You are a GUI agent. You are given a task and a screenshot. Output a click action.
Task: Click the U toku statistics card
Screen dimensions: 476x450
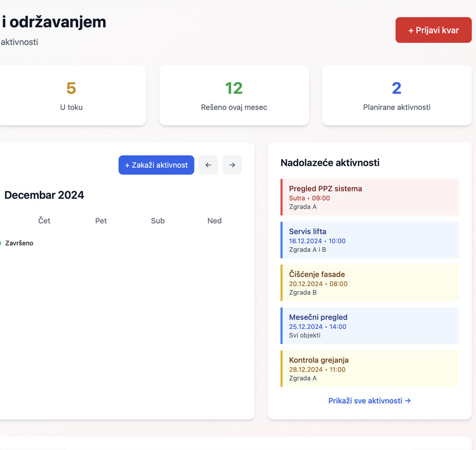click(x=71, y=95)
